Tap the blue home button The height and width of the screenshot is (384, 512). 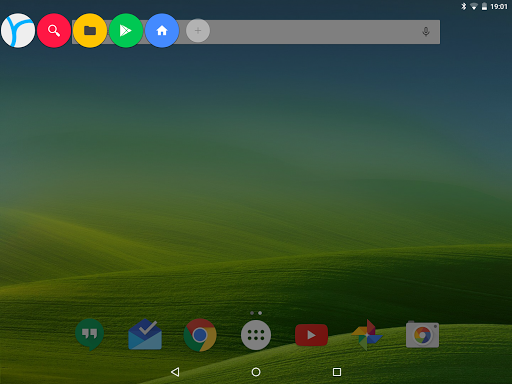[x=162, y=30]
